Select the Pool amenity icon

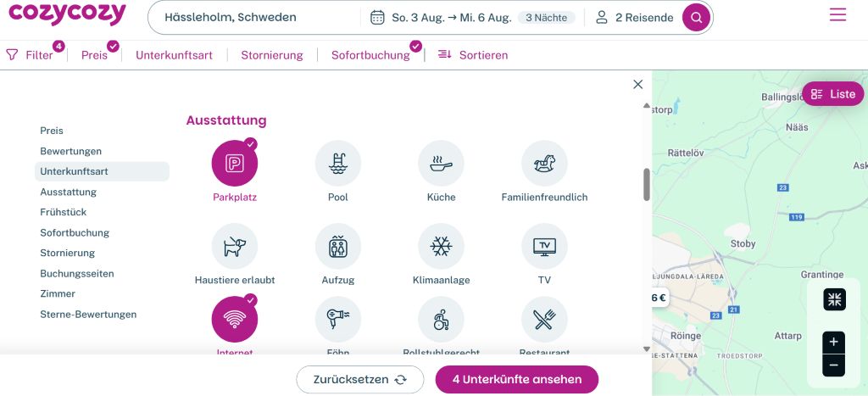coord(338,164)
